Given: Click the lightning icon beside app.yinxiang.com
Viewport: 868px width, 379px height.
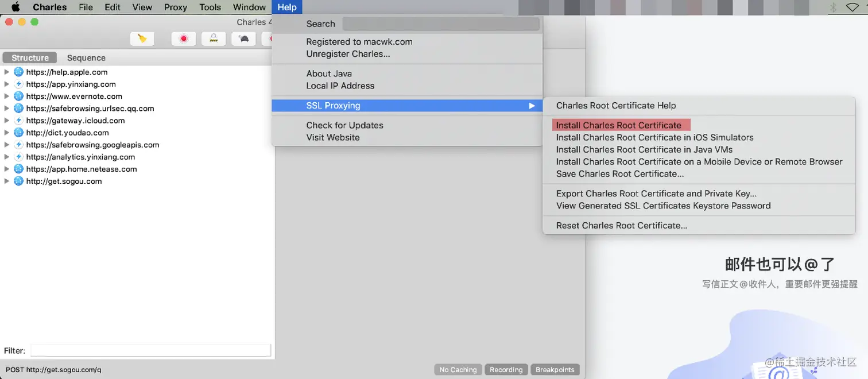Looking at the screenshot, I should [18, 84].
